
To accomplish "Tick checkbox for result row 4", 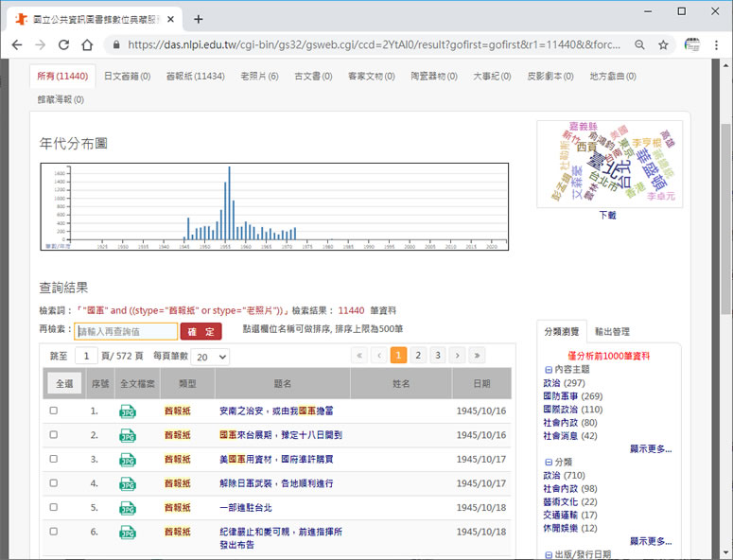I will 54,482.
